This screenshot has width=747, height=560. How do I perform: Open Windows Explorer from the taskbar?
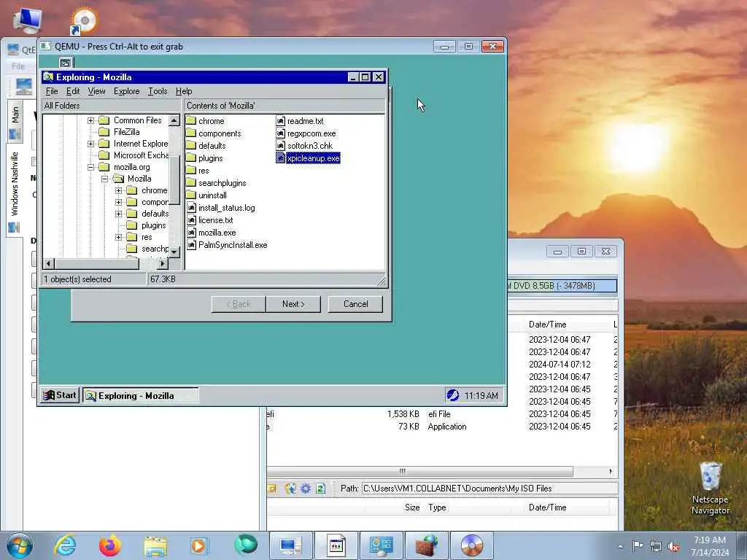point(155,545)
